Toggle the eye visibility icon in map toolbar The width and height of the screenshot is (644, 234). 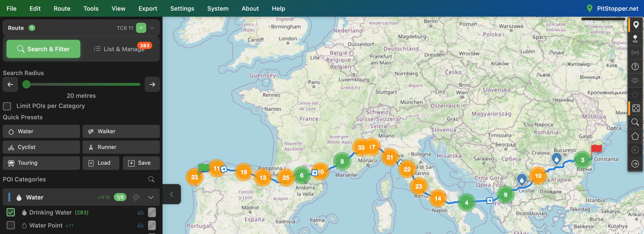click(635, 80)
